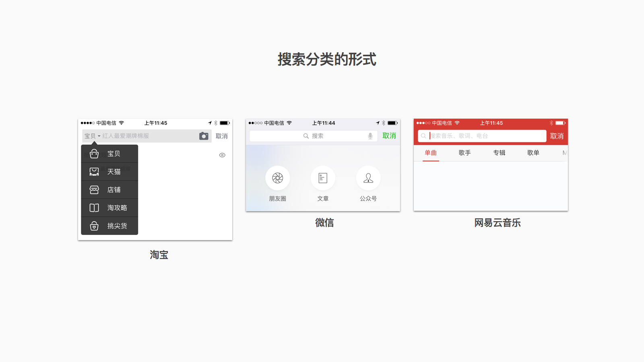Click the Wi-Fi icon in NetEase status bar
The height and width of the screenshot is (362, 644).
[457, 123]
